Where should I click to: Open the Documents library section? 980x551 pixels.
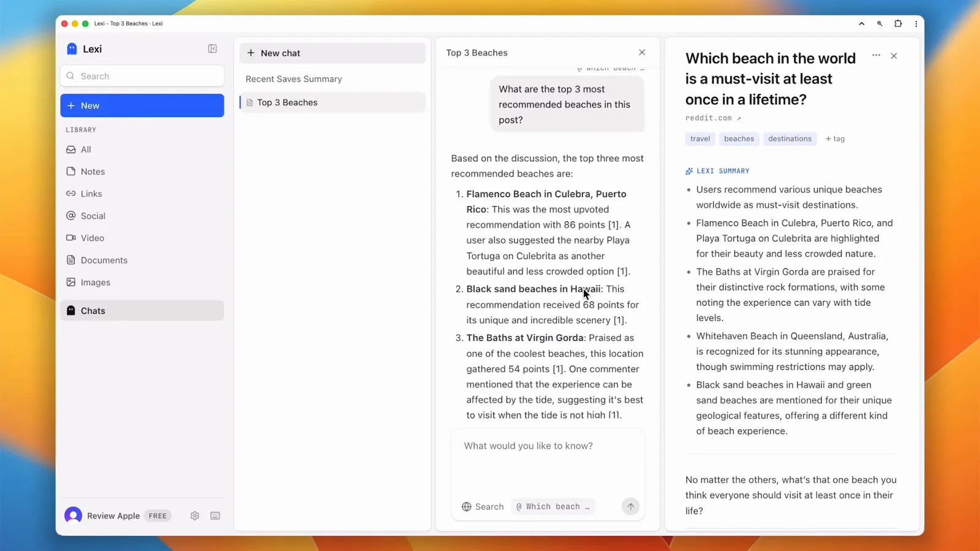pyautogui.click(x=142, y=260)
